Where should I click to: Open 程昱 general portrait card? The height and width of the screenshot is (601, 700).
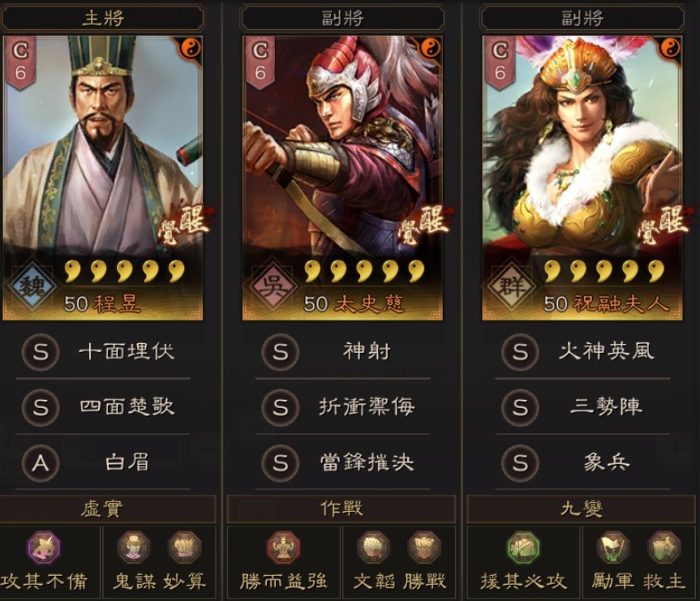click(103, 178)
